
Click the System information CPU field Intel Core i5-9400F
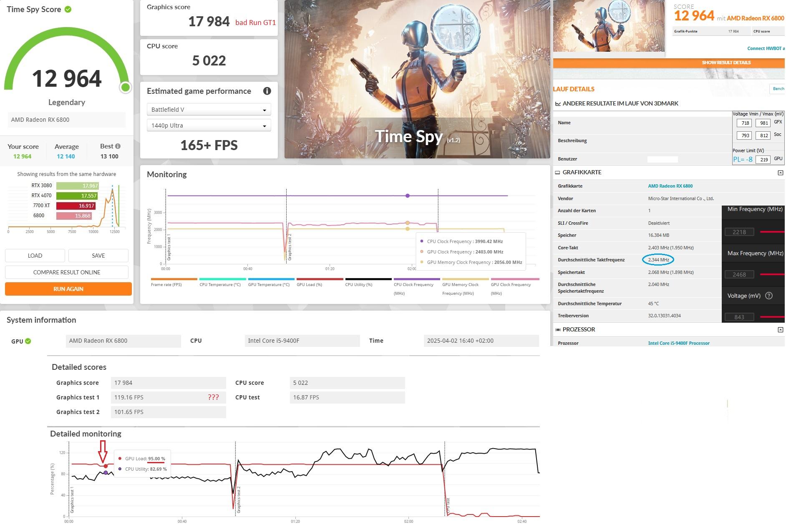302,341
